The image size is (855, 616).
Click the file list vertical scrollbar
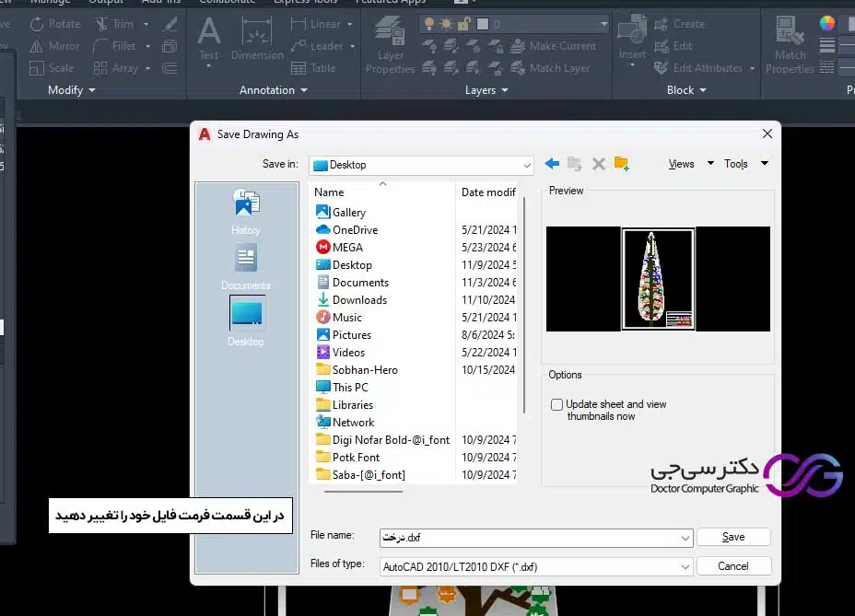524,306
